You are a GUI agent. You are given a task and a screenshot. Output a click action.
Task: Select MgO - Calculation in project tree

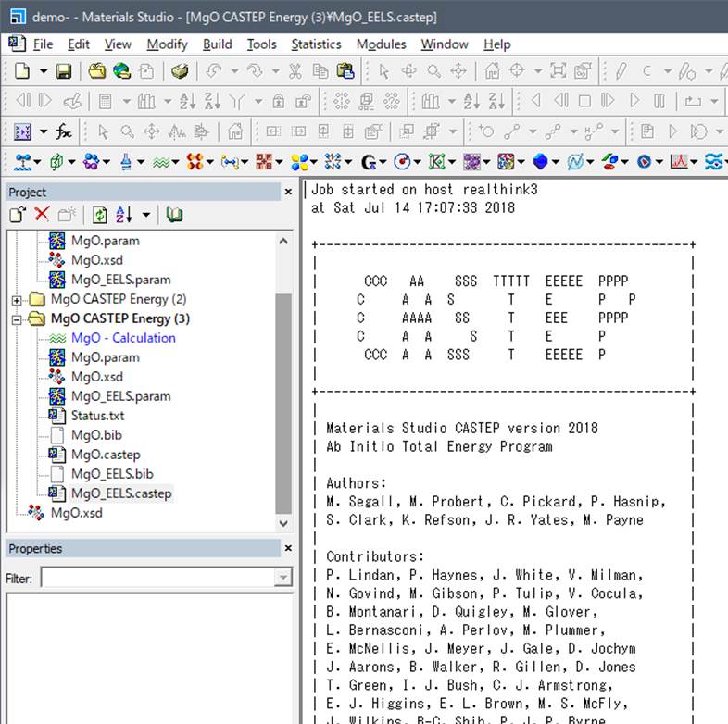[123, 338]
